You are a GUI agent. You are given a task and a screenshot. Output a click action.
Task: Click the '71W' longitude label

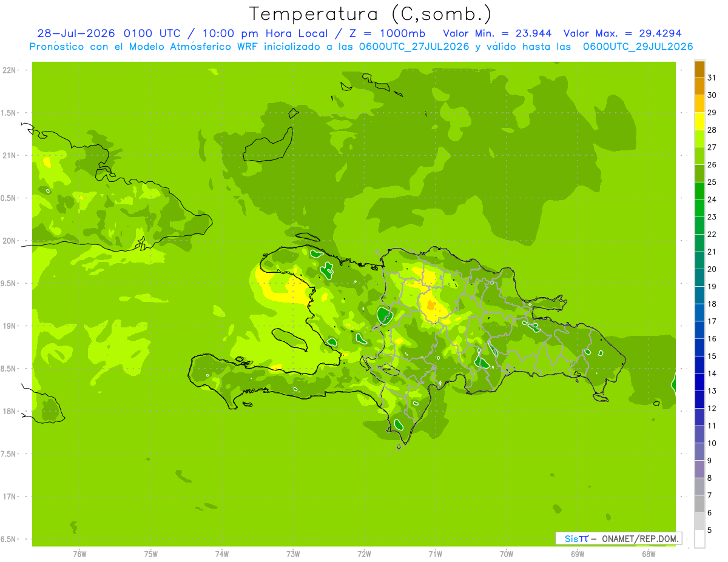pyautogui.click(x=435, y=554)
